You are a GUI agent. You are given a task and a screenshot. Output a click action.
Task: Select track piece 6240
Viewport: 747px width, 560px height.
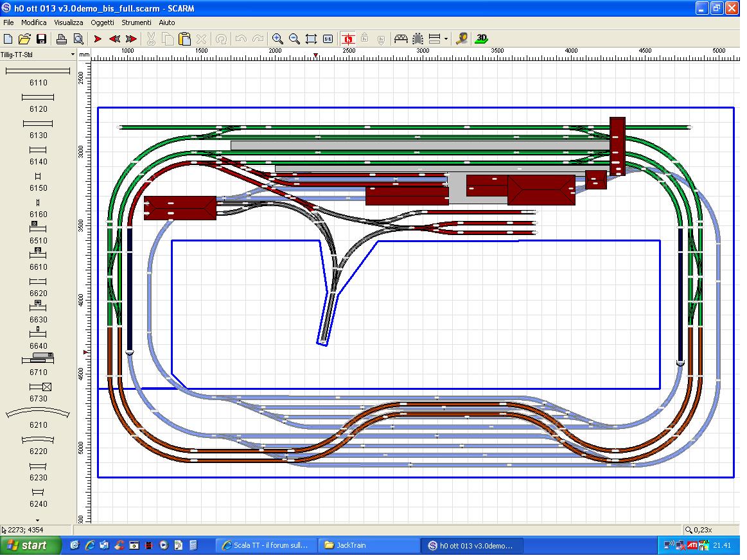pos(38,498)
